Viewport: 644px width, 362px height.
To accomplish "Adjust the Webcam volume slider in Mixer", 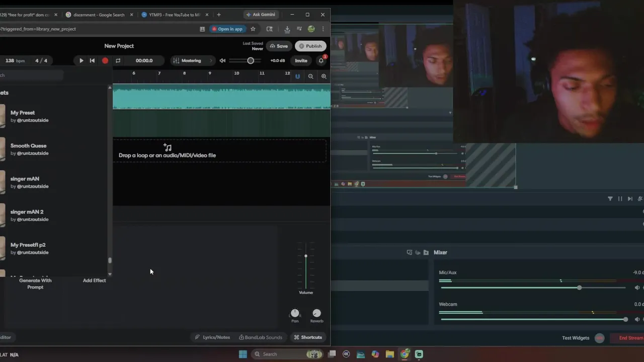I will [x=625, y=319].
